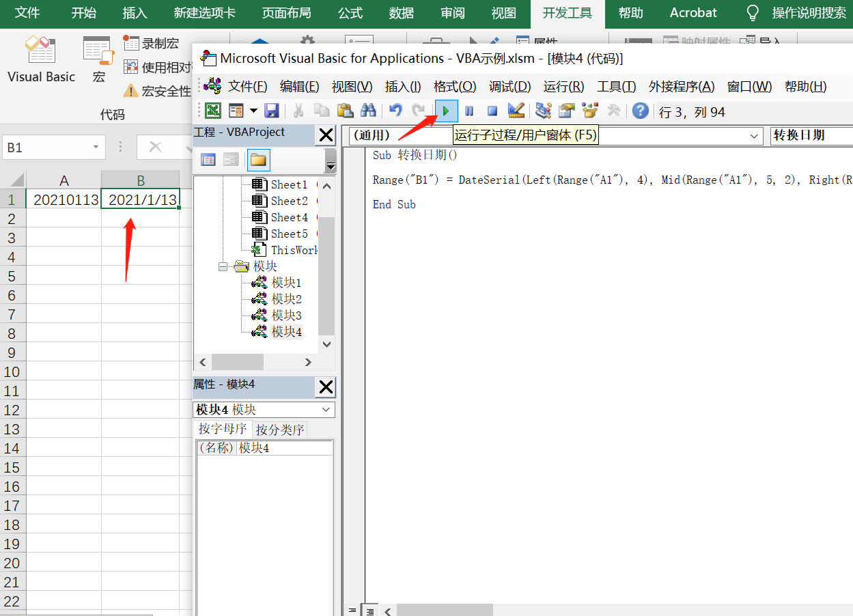Open the Insert UserForm dropdown arrow
This screenshot has height=616, width=853.
tap(253, 111)
